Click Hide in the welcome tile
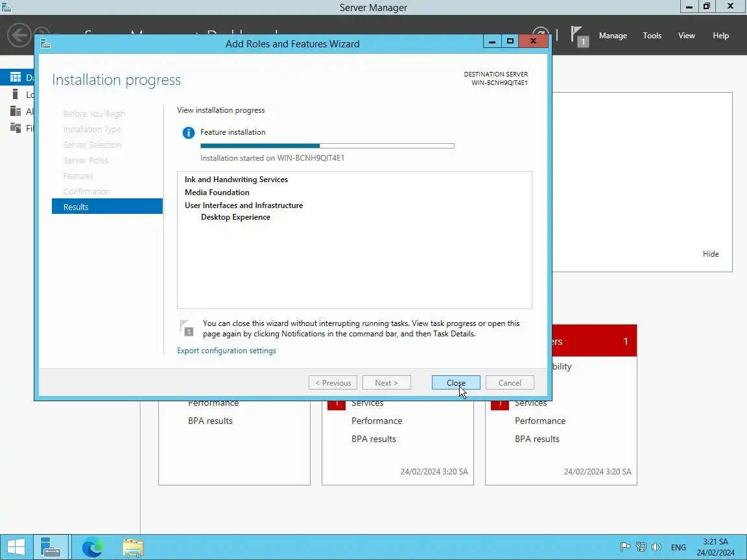 [x=710, y=254]
